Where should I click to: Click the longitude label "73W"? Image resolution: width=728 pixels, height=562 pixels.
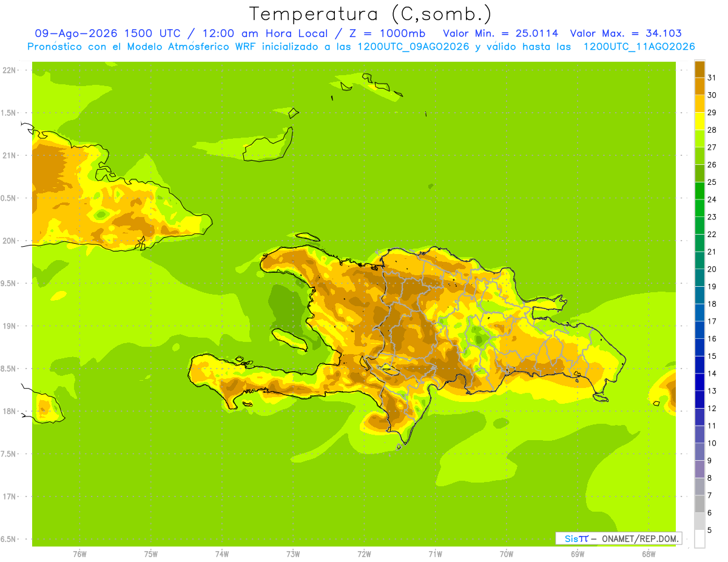click(293, 554)
